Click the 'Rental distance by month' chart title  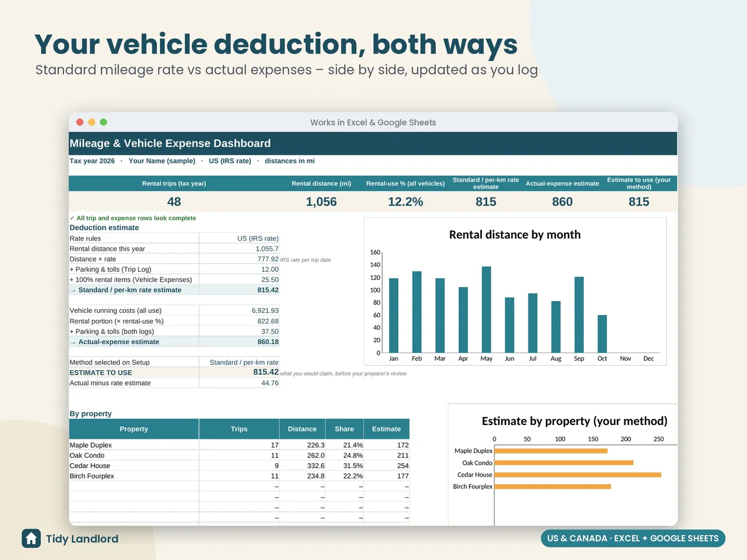pos(515,235)
